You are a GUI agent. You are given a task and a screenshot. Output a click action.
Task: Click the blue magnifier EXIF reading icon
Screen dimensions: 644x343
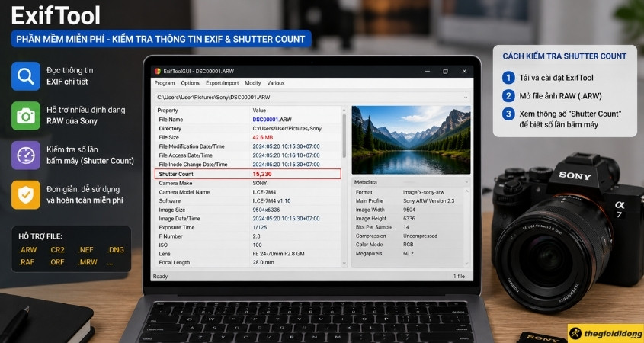(26, 76)
